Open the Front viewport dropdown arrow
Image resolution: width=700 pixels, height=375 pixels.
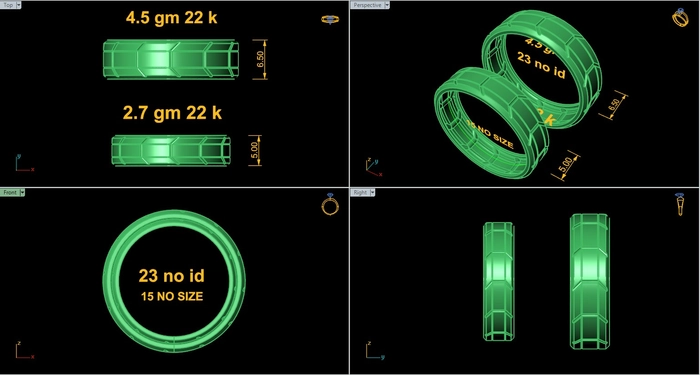click(x=22, y=192)
